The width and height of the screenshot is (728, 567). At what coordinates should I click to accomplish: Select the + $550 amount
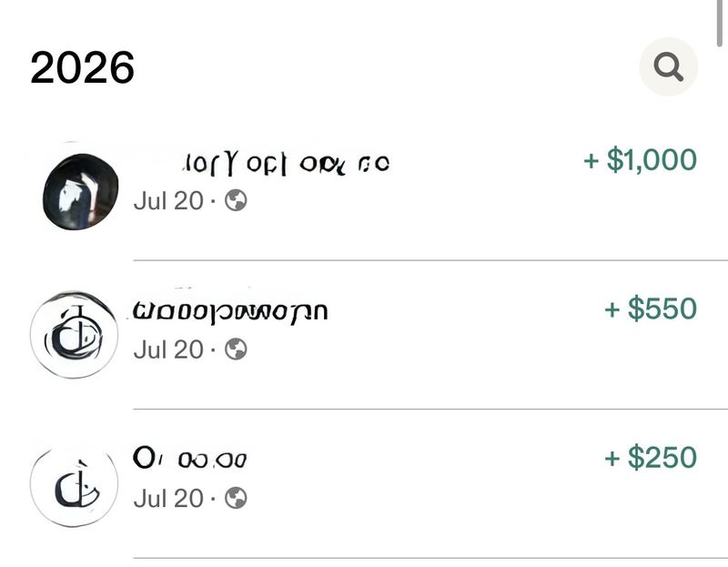(651, 309)
